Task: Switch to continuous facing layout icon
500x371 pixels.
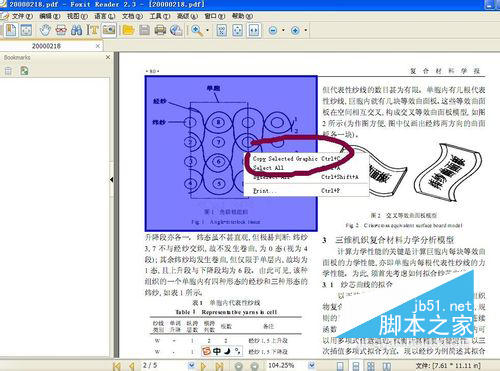Action: [x=371, y=366]
